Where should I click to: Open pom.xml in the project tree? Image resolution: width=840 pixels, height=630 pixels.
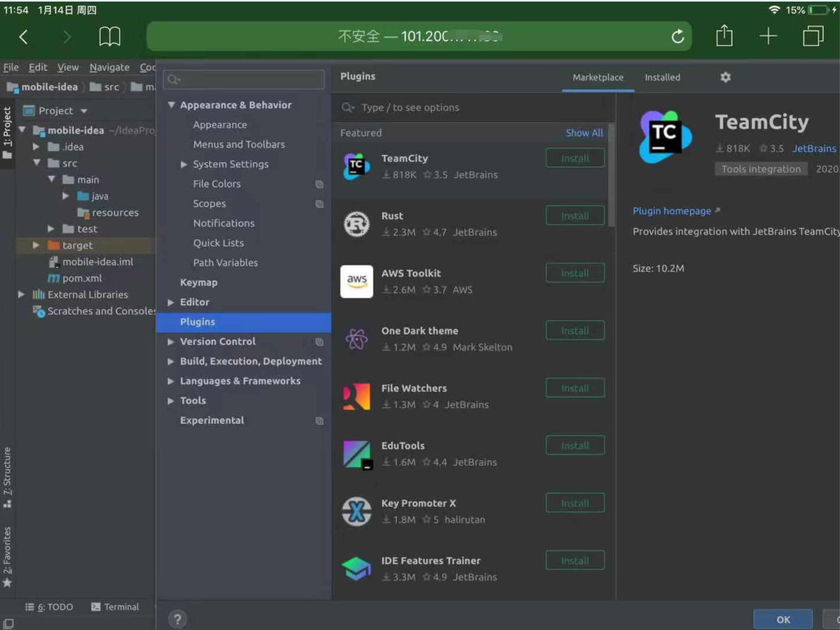(82, 278)
